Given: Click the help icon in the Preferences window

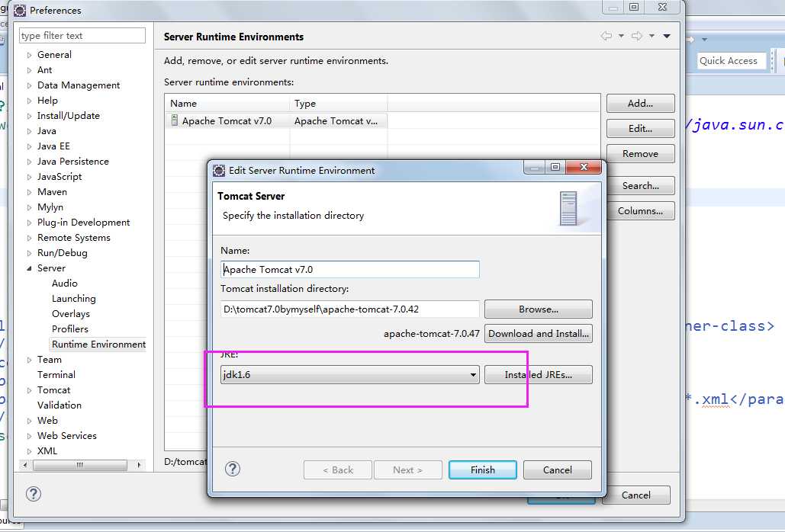Looking at the screenshot, I should 33,494.
